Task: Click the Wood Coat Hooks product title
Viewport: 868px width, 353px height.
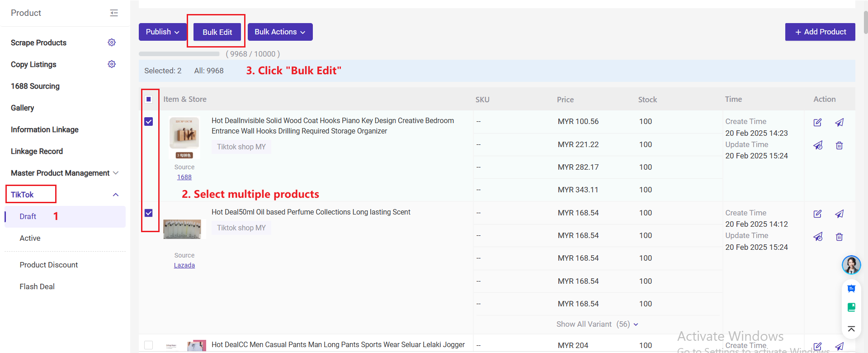Action: pyautogui.click(x=333, y=126)
